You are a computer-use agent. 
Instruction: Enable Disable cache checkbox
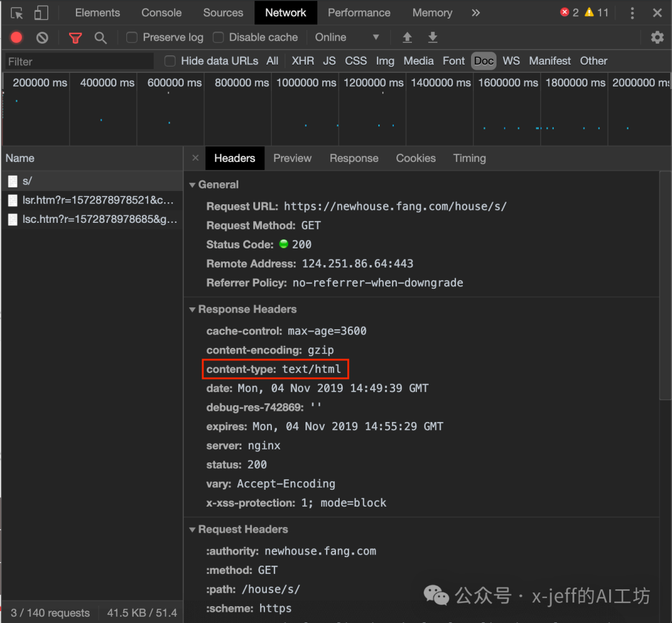(218, 38)
